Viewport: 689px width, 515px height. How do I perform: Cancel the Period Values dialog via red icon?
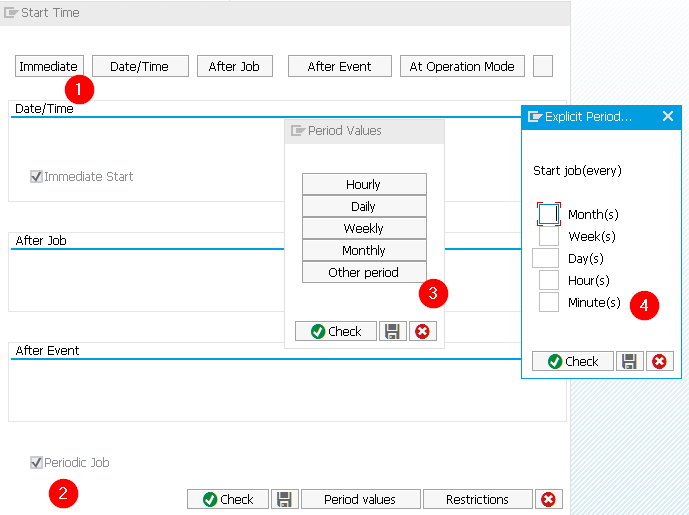point(422,331)
